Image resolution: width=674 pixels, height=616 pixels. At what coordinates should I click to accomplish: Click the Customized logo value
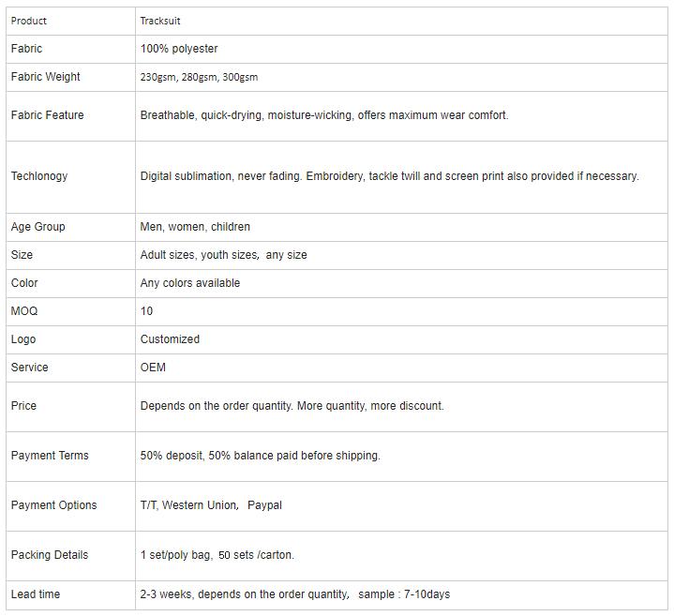pos(170,339)
